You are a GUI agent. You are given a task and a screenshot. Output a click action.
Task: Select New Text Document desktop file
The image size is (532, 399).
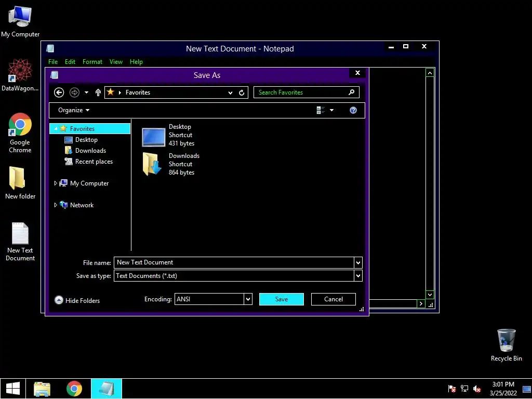pos(20,242)
